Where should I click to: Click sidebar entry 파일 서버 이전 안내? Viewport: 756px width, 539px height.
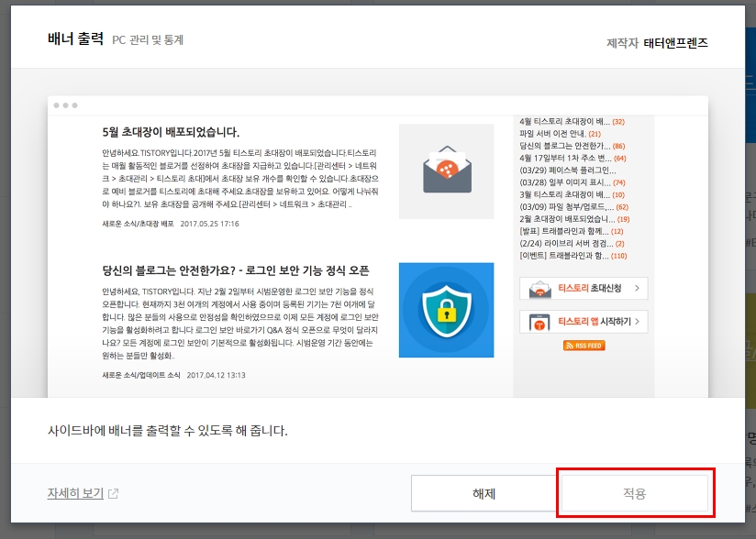pos(552,134)
